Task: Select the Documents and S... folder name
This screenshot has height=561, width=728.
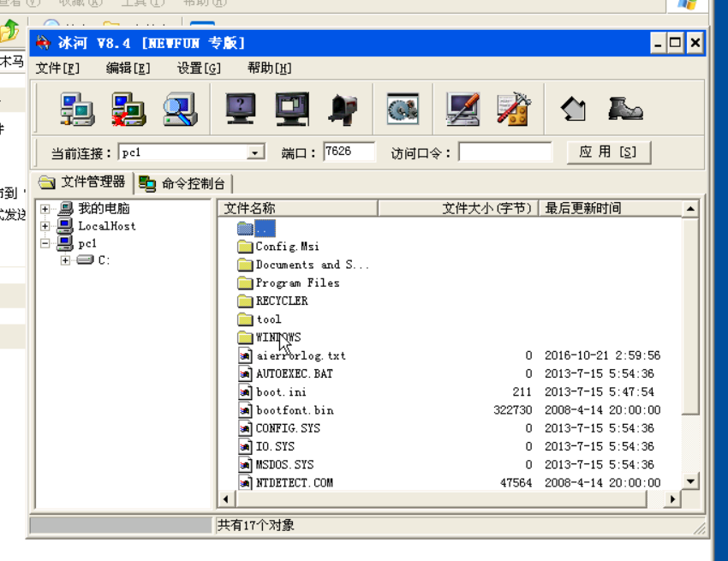Action: pos(313,265)
